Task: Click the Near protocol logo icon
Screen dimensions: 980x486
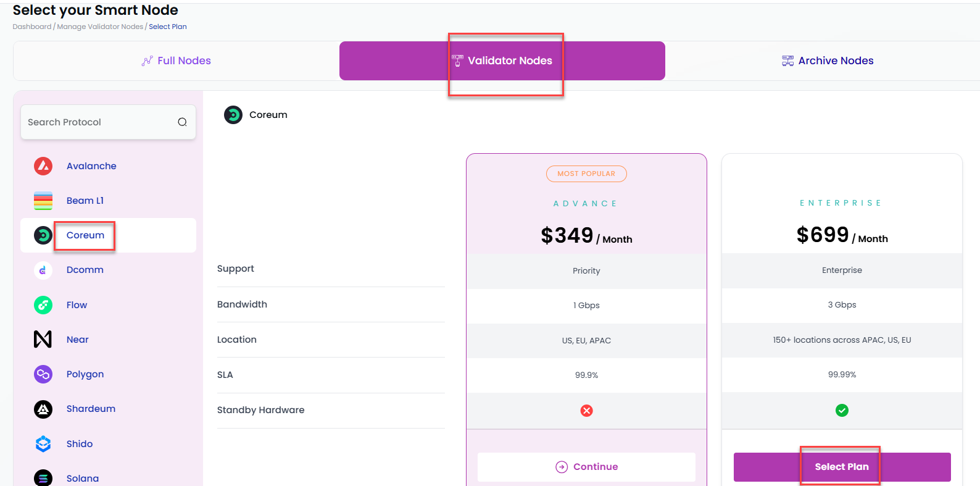Action: [x=43, y=339]
